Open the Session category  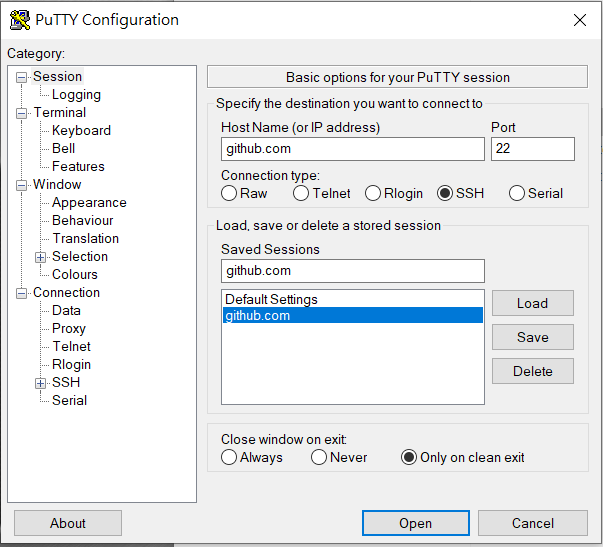(x=57, y=77)
